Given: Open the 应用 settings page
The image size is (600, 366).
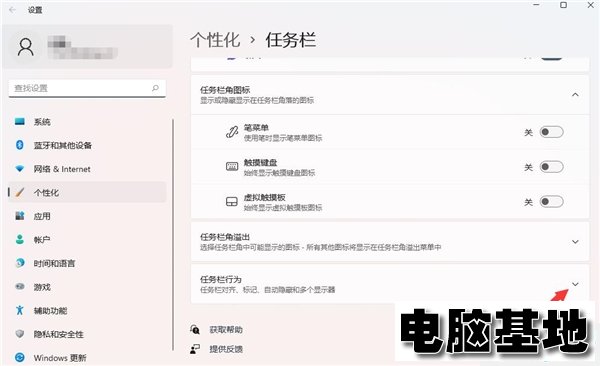Looking at the screenshot, I should click(x=87, y=216).
